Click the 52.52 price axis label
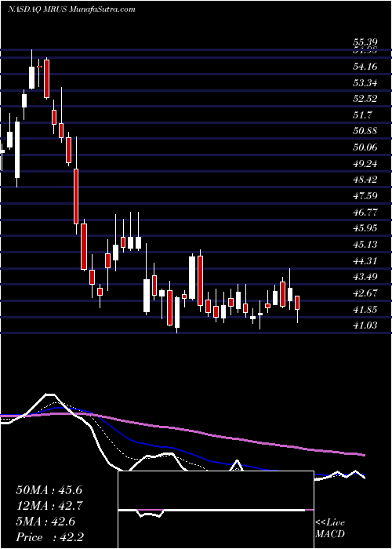 (x=365, y=99)
